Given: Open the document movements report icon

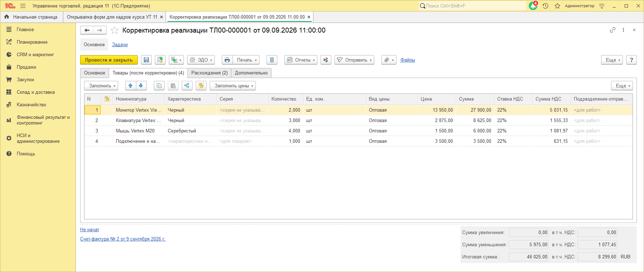Looking at the screenshot, I should 272,60.
